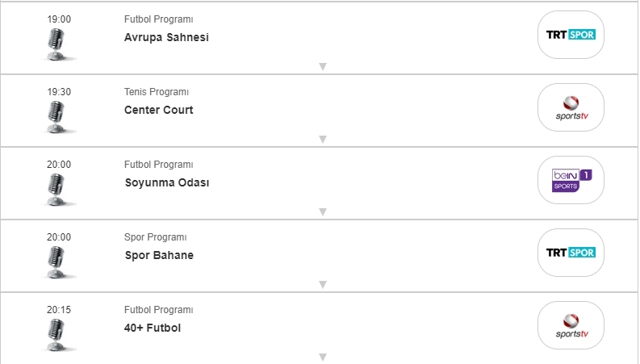Open the Spor Bahane program title

coord(158,255)
